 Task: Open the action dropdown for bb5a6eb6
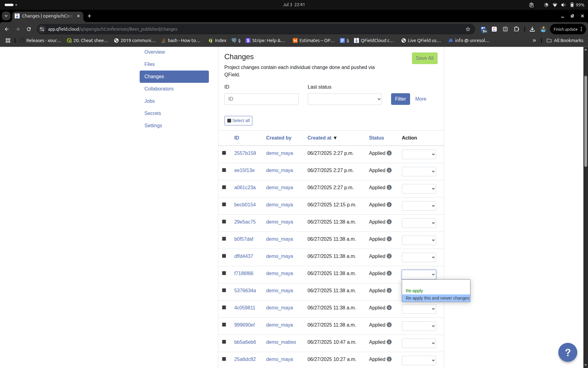(x=419, y=343)
